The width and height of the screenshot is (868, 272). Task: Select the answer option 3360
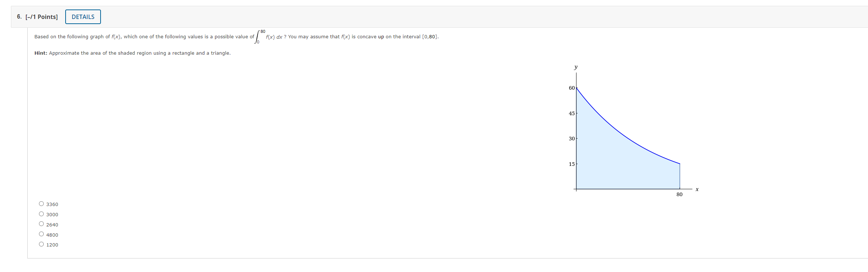42,203
